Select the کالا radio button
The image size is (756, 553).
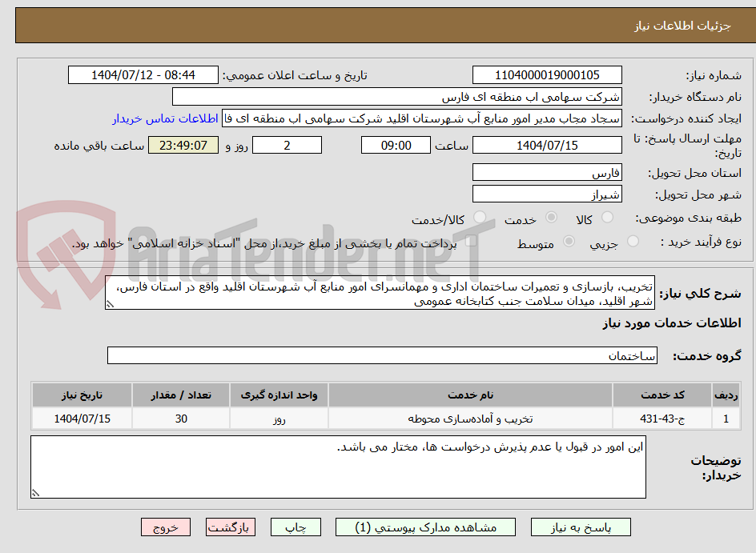(609, 216)
